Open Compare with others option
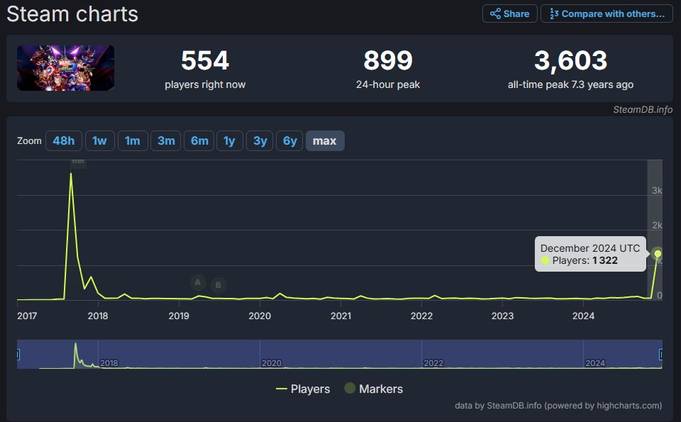The height and width of the screenshot is (422, 681). (x=606, y=14)
